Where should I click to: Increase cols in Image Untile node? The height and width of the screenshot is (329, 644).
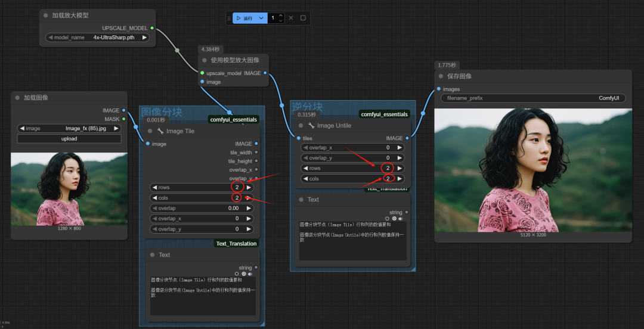(x=400, y=179)
